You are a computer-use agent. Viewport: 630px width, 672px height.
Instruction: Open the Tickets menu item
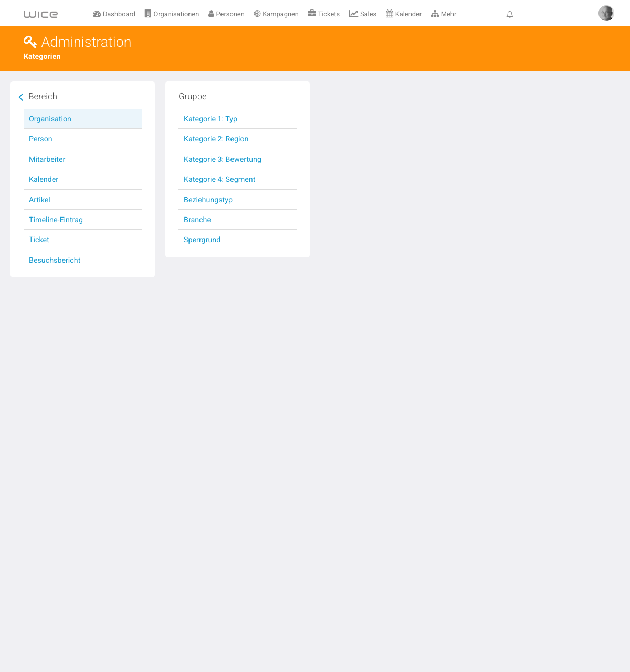click(x=324, y=14)
